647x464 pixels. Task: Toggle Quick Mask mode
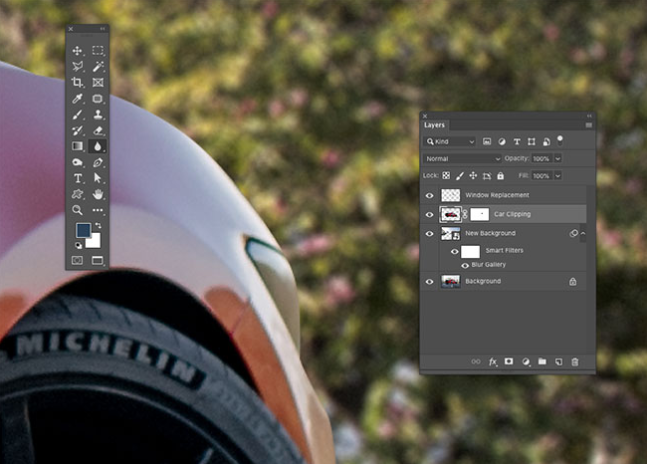coord(77,260)
